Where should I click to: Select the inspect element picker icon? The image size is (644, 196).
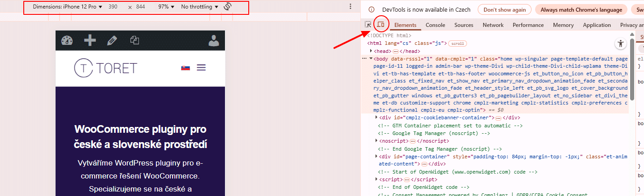tap(368, 25)
